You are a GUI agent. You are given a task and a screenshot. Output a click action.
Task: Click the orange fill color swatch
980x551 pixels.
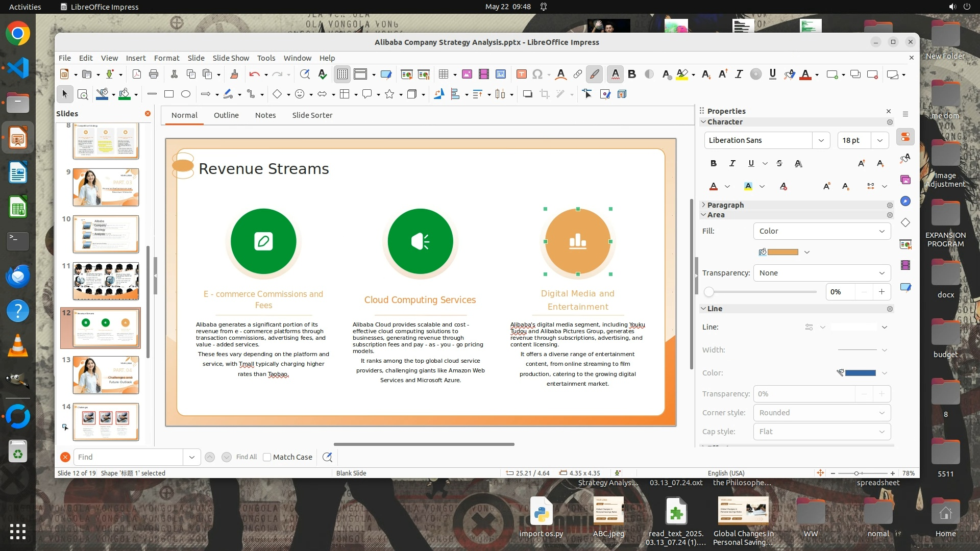pos(782,252)
